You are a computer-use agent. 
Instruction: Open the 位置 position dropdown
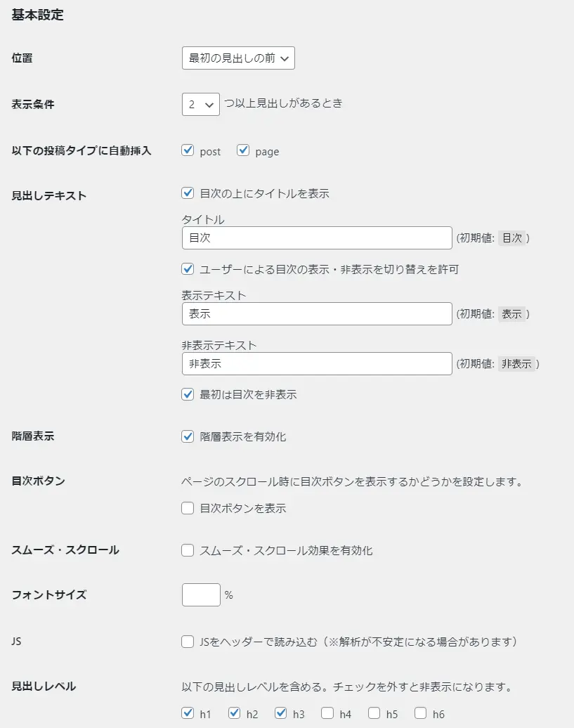tap(238, 58)
